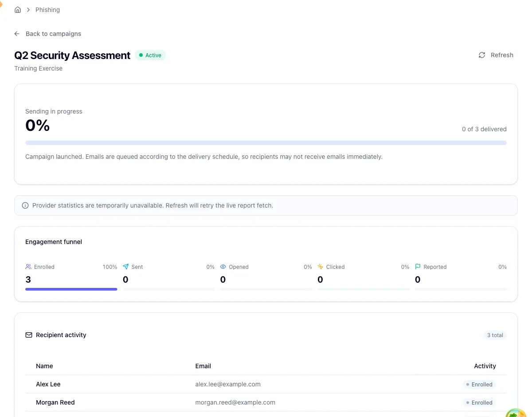Select the Q2 Security Assessment title

[72, 55]
